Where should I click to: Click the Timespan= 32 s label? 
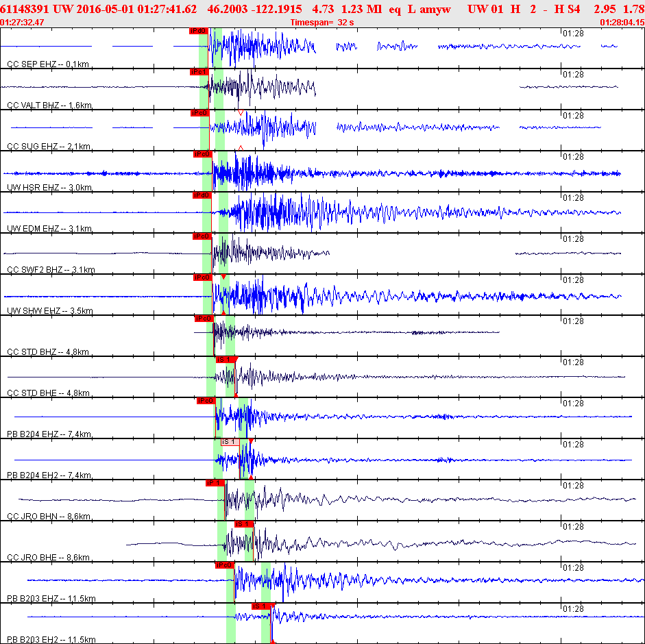322,23
